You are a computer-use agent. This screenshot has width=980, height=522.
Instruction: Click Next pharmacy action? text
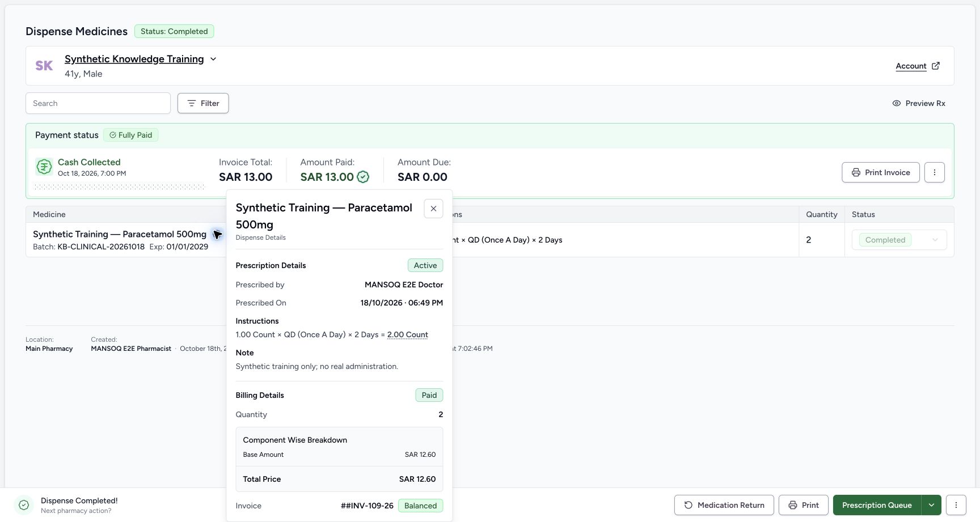(x=76, y=511)
